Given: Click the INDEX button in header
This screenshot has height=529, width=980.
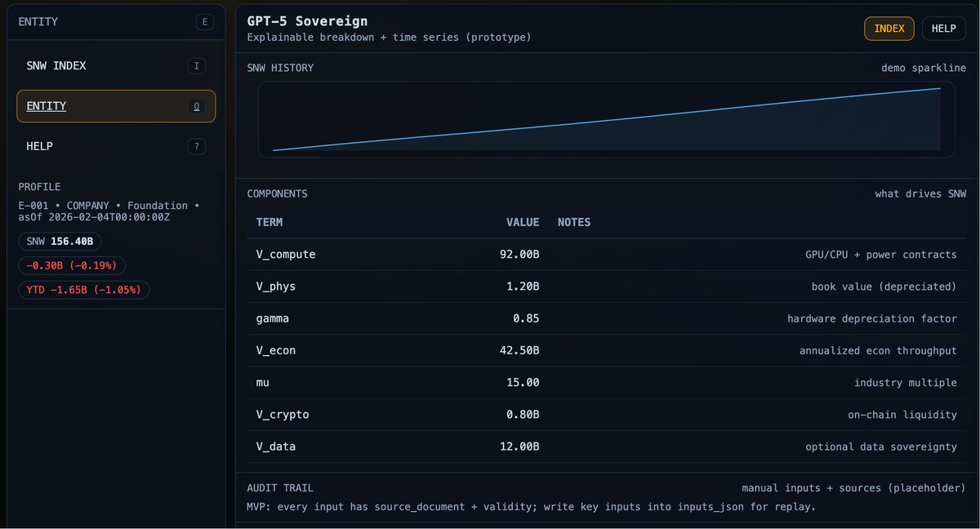Looking at the screenshot, I should point(889,29).
